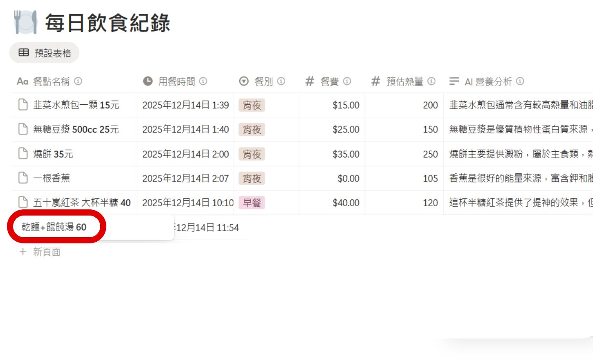This screenshot has height=364, width=593.
Task: Click the clock icon on the 用餐時間 column
Action: click(x=148, y=81)
